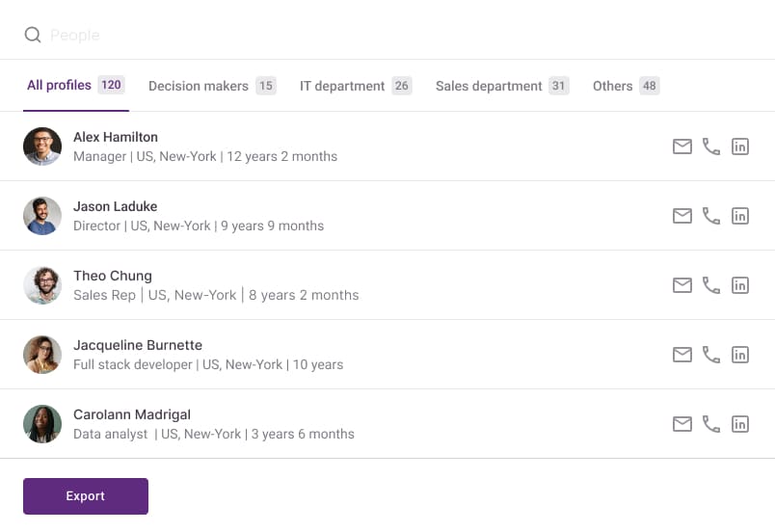Open Alex Hamilton's LinkedIn icon
Screen dimensions: 775x532
tap(740, 146)
